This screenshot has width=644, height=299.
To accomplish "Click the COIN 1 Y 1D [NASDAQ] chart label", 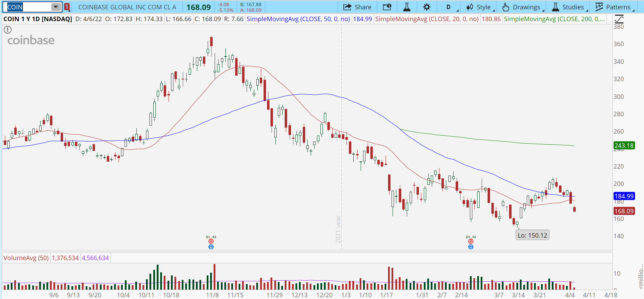I will pyautogui.click(x=38, y=19).
